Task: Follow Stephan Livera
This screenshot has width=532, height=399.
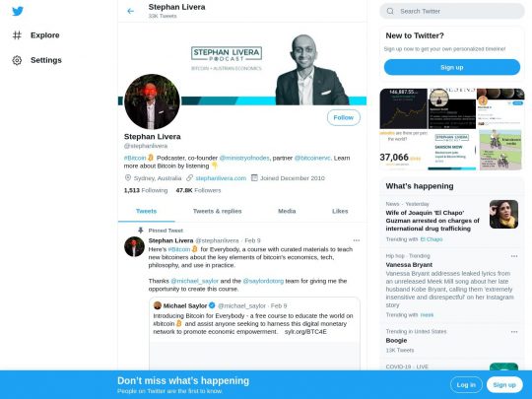Action: (x=344, y=118)
